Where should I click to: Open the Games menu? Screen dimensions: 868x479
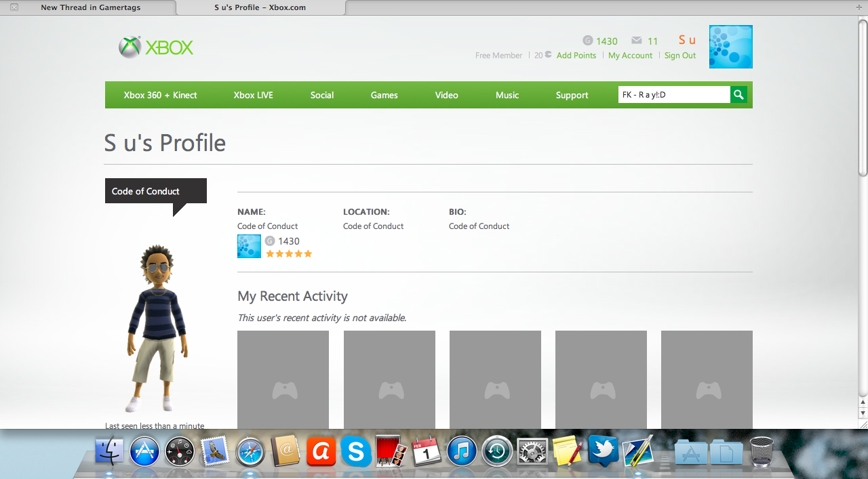384,95
